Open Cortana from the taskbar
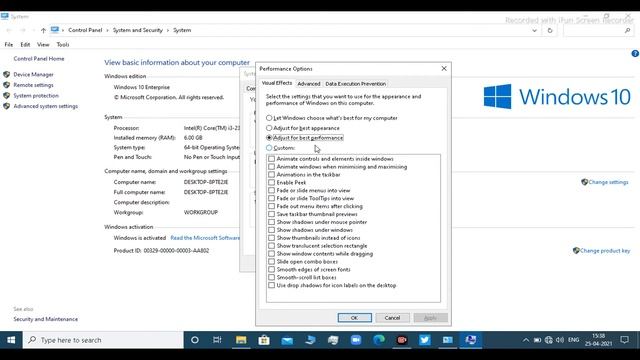The width and height of the screenshot is (640, 360). [195, 340]
